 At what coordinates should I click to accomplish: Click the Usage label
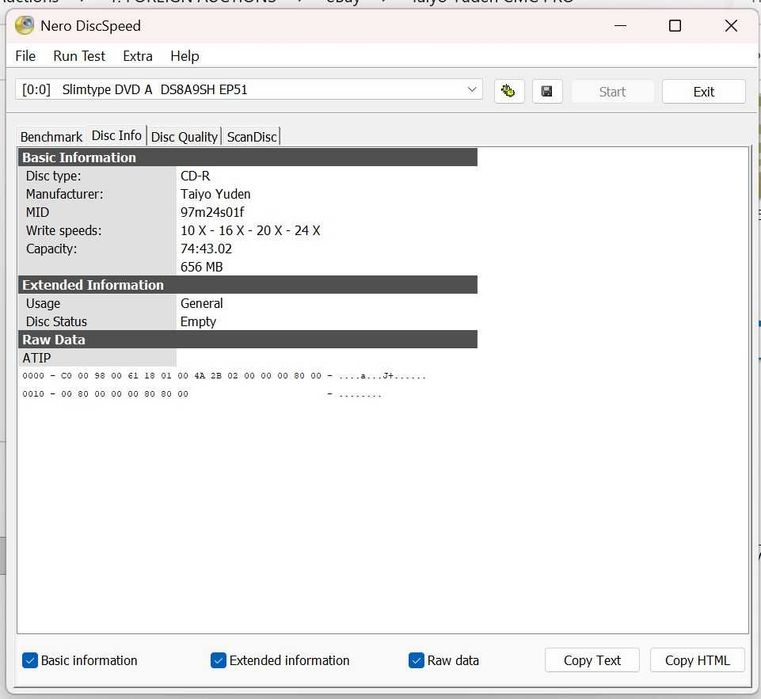pyautogui.click(x=43, y=303)
